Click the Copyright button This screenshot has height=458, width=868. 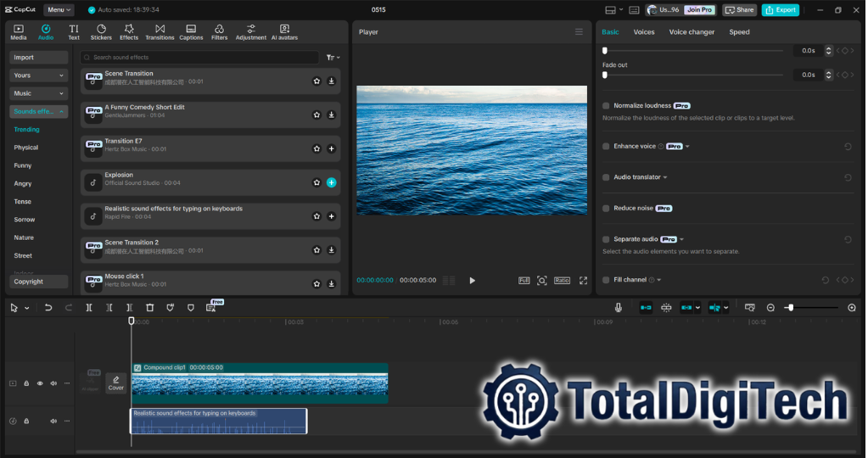38,282
